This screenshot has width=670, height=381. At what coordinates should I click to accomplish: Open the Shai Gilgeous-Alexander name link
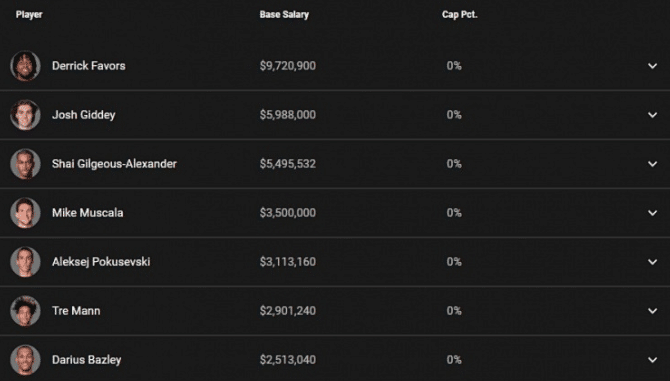[114, 164]
